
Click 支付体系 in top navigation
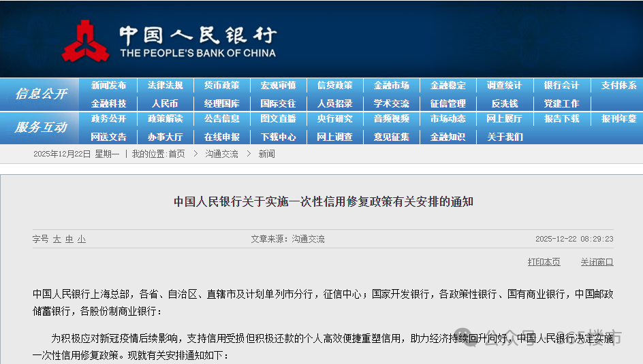pos(618,86)
